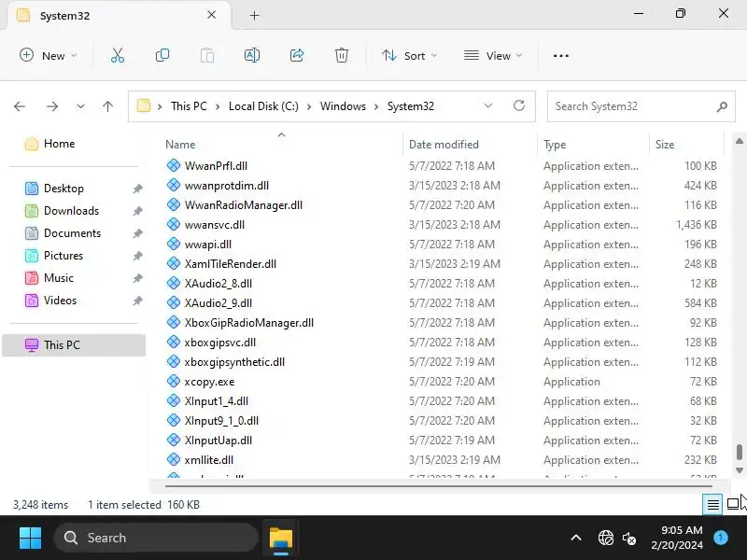Click the Share icon in toolbar
This screenshot has width=747, height=560.
click(x=297, y=56)
